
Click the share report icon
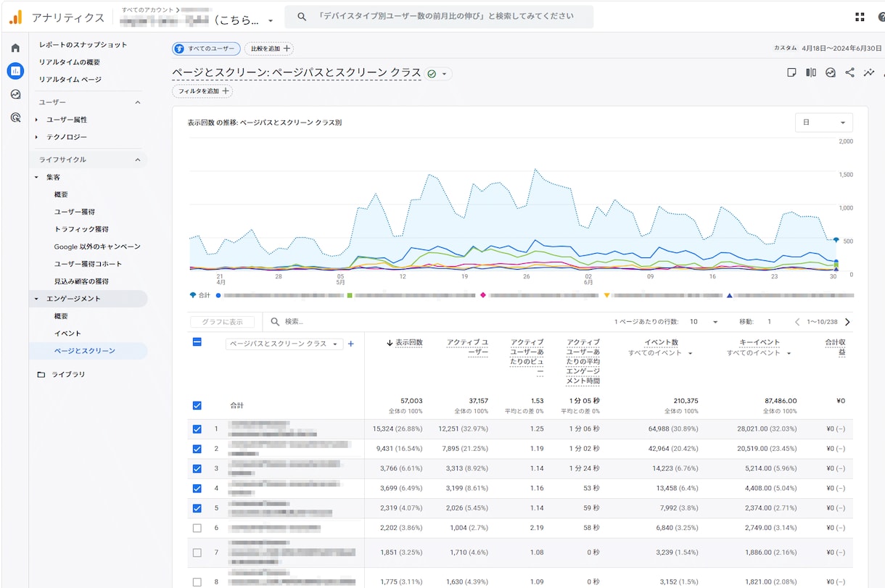849,73
